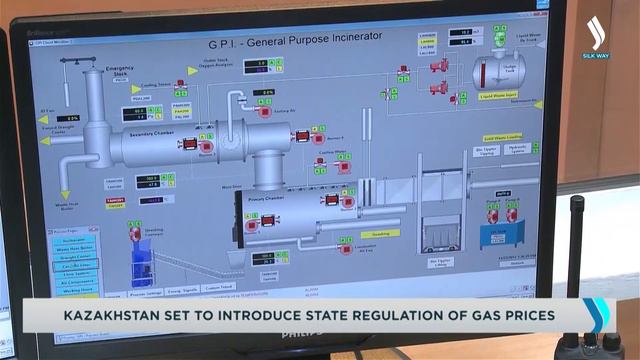
Task: Select the Cooling Water pump icon
Action: [x=344, y=167]
